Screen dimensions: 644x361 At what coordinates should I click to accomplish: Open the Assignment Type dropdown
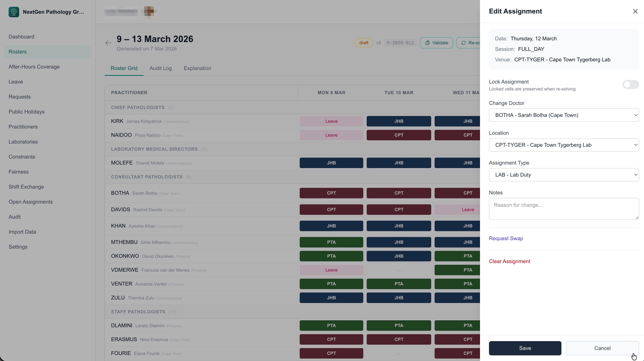pyautogui.click(x=564, y=175)
